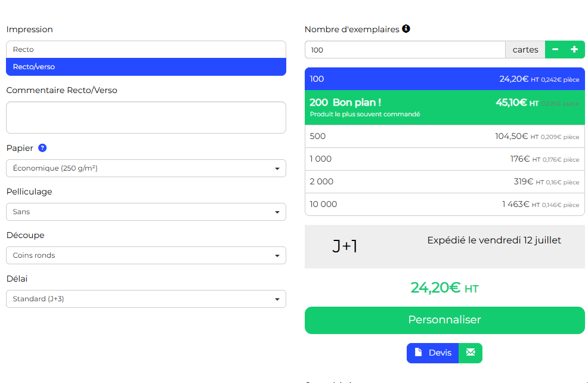
Task: Expand the Pelliculage dropdown
Action: (x=146, y=212)
